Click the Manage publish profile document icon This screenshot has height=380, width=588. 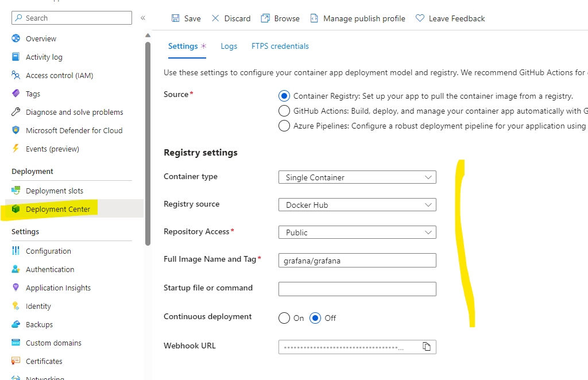pyautogui.click(x=314, y=18)
